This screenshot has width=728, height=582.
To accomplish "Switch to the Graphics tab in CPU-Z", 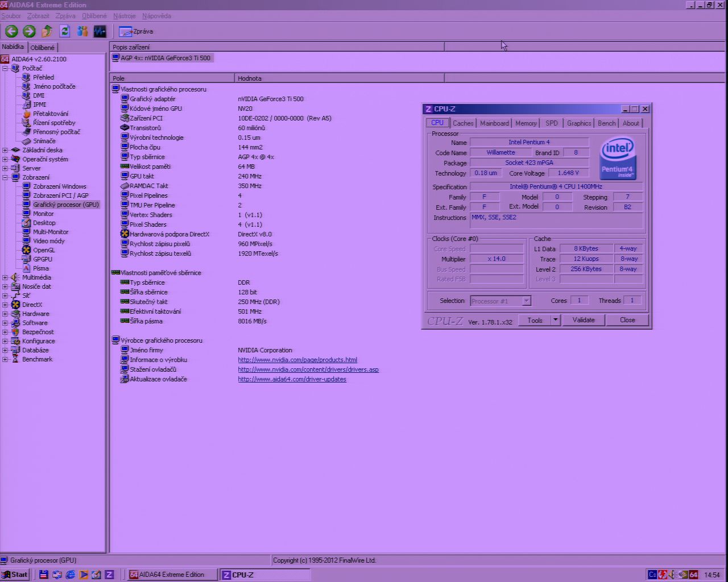I will [579, 123].
